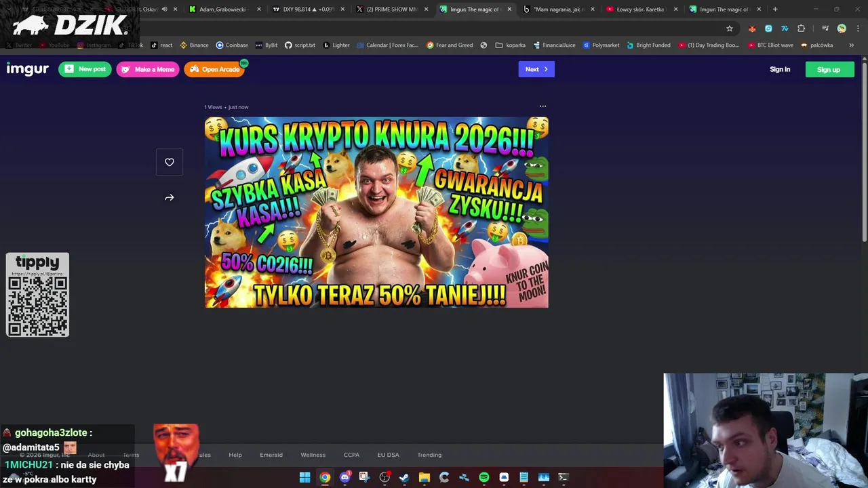The image size is (868, 488).
Task: Open the react bookmark
Action: coord(161,45)
